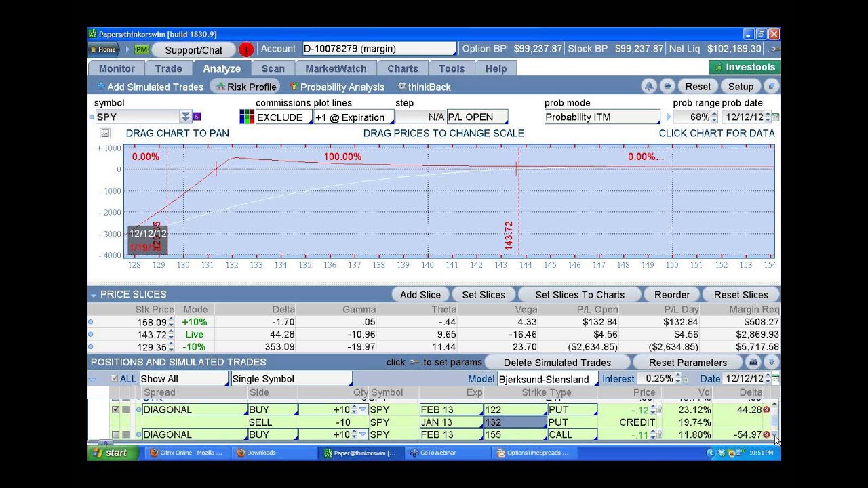The height and width of the screenshot is (488, 868).
Task: Click the purple S icon beside symbol box
Action: pos(197,117)
